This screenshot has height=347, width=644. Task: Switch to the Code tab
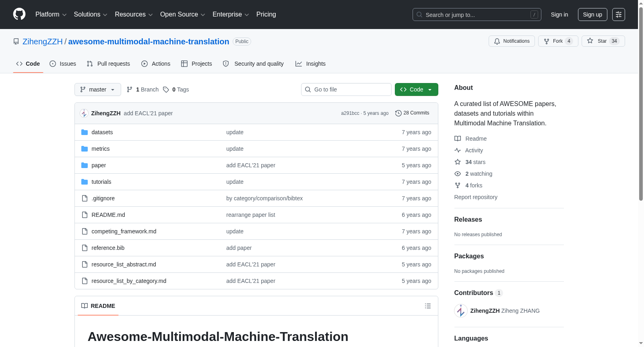[x=28, y=64]
